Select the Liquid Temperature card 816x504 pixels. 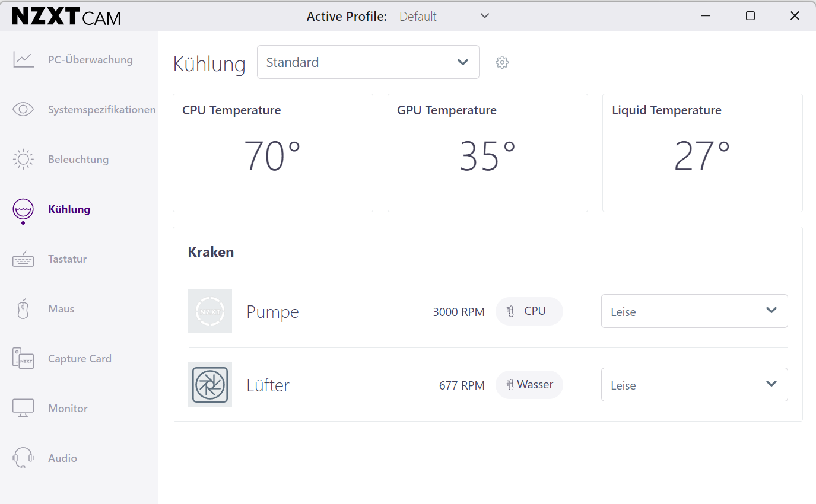click(703, 153)
